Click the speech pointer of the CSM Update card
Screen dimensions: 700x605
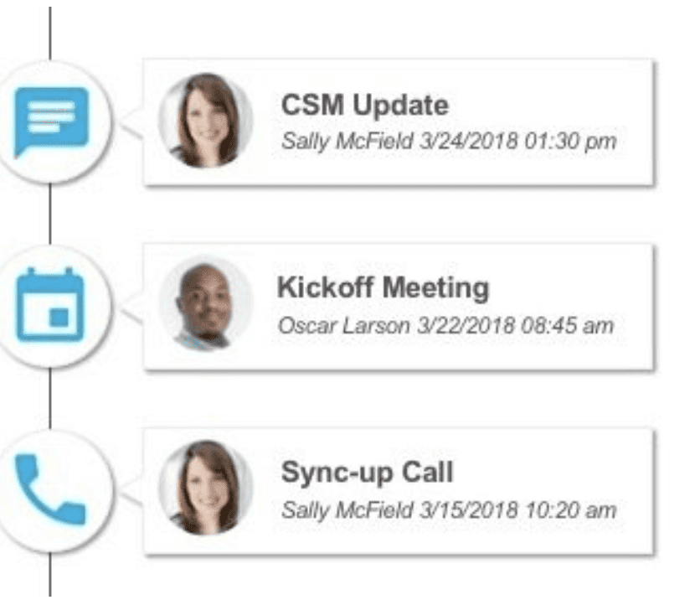[x=134, y=126]
